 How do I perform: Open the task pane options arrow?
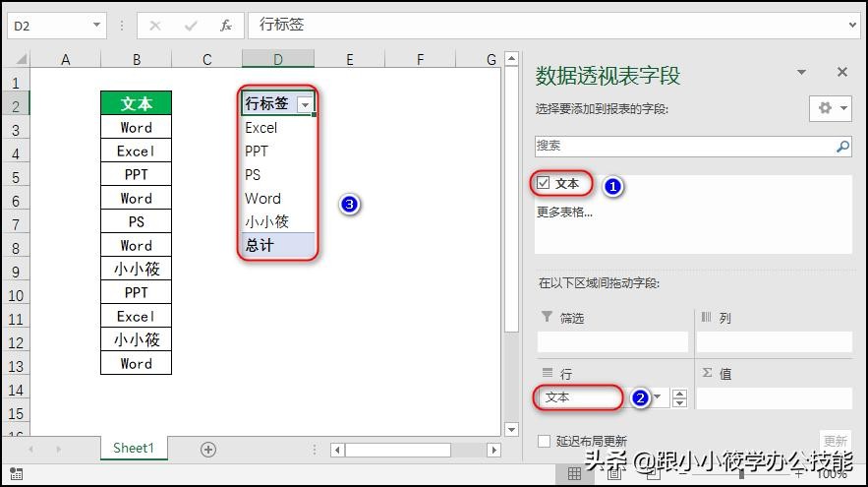pos(801,73)
